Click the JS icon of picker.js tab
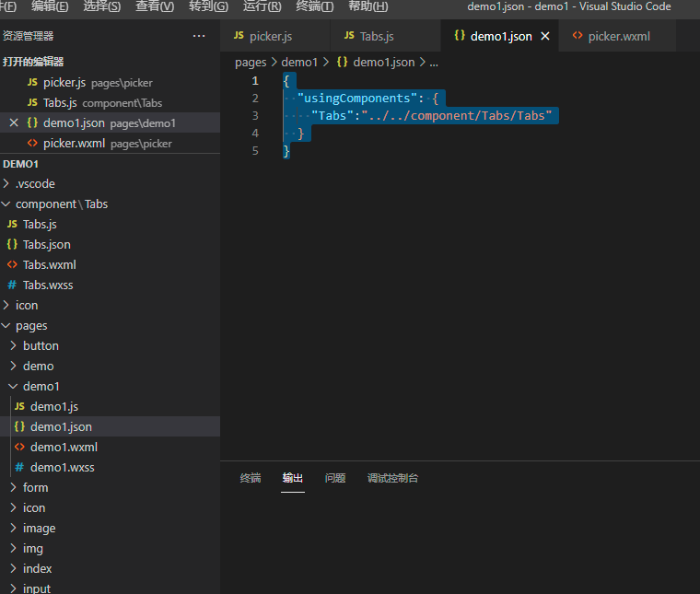 (x=239, y=36)
